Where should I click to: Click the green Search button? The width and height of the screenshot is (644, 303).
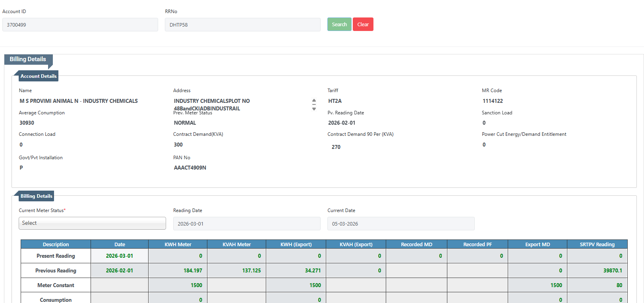click(x=339, y=24)
